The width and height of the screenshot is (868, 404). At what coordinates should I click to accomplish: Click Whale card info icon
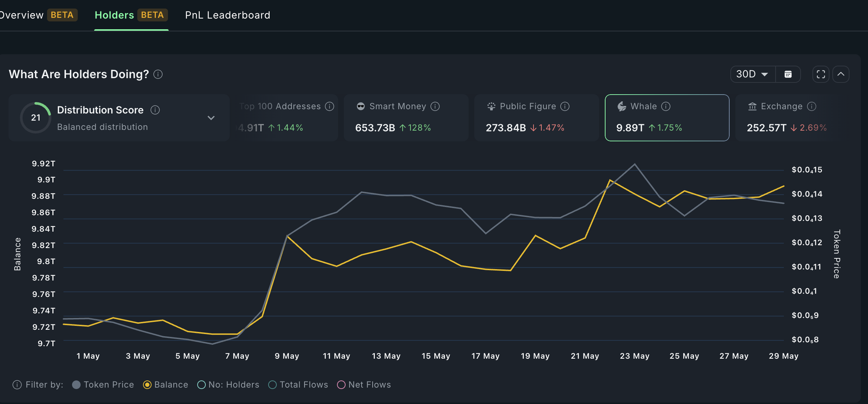tap(666, 106)
